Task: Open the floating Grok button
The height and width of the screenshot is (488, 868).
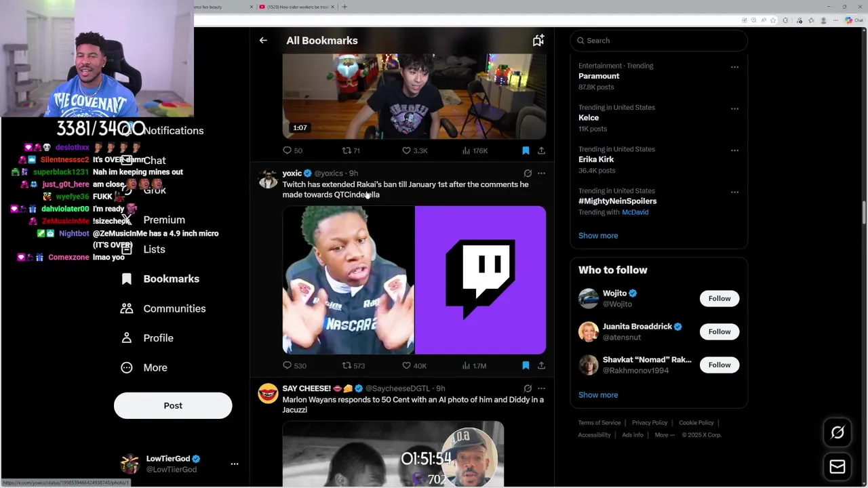Action: tap(837, 432)
